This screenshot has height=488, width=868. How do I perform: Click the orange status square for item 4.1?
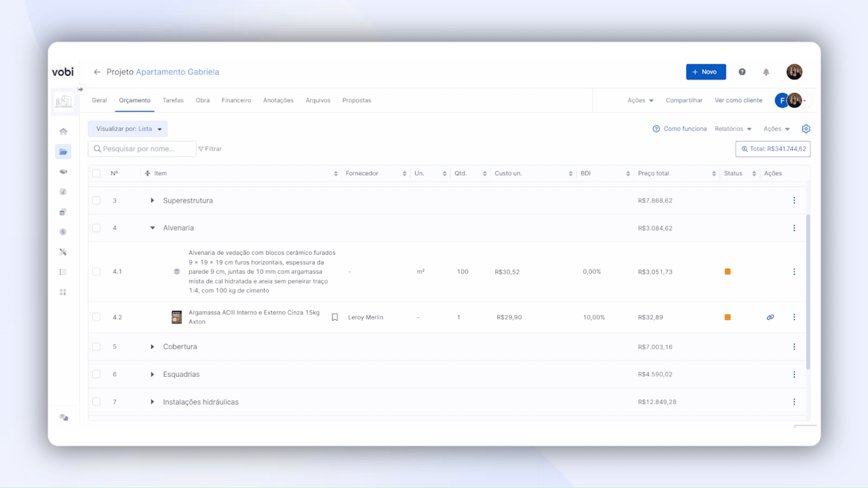pyautogui.click(x=728, y=272)
